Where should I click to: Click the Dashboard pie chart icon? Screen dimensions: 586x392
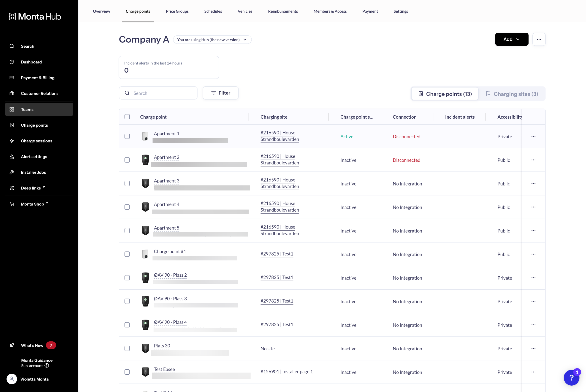12,62
